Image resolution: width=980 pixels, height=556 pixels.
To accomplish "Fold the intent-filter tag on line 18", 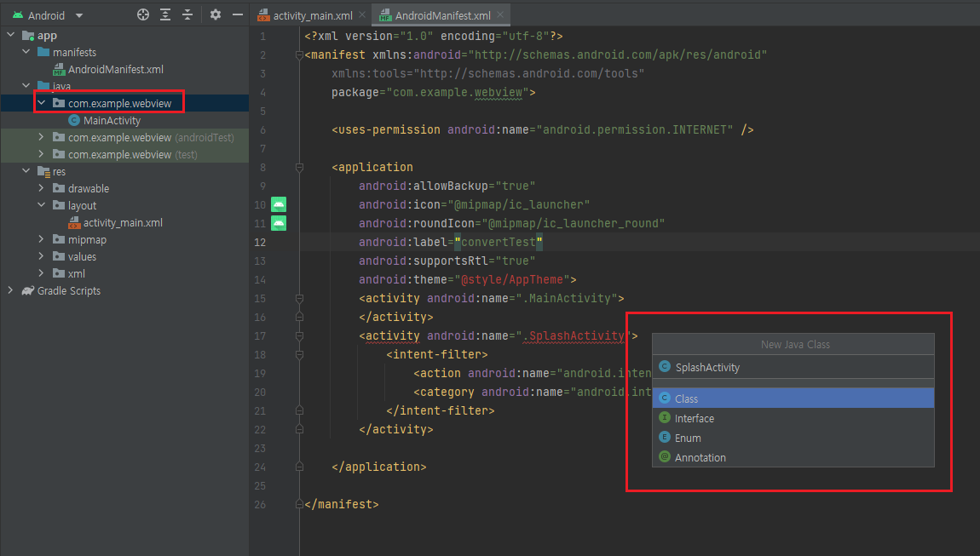I will point(299,355).
